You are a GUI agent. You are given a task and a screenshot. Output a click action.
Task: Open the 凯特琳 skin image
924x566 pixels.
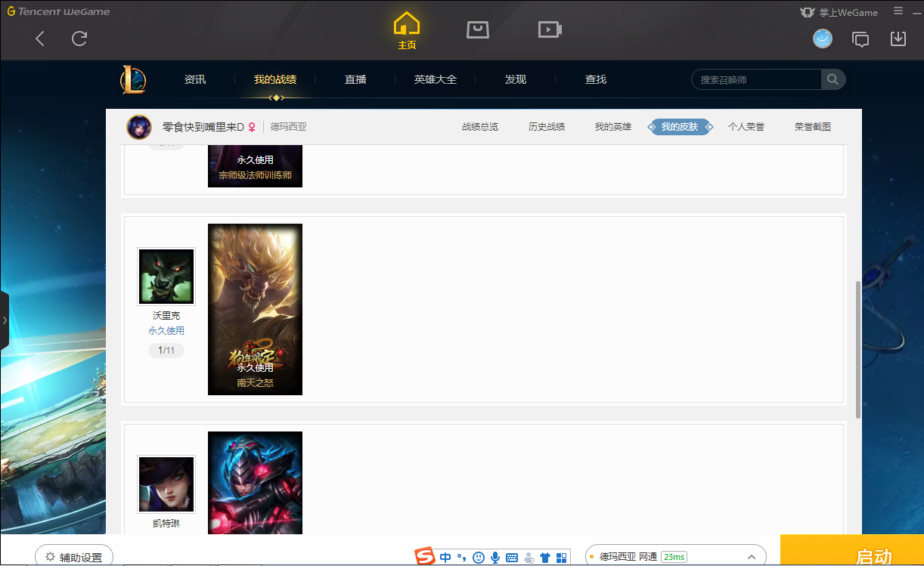[255, 483]
